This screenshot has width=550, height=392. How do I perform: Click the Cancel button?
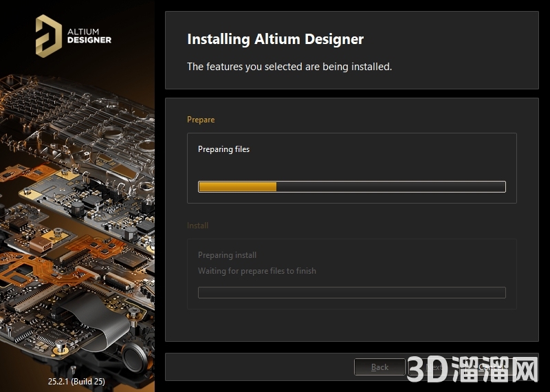point(491,367)
